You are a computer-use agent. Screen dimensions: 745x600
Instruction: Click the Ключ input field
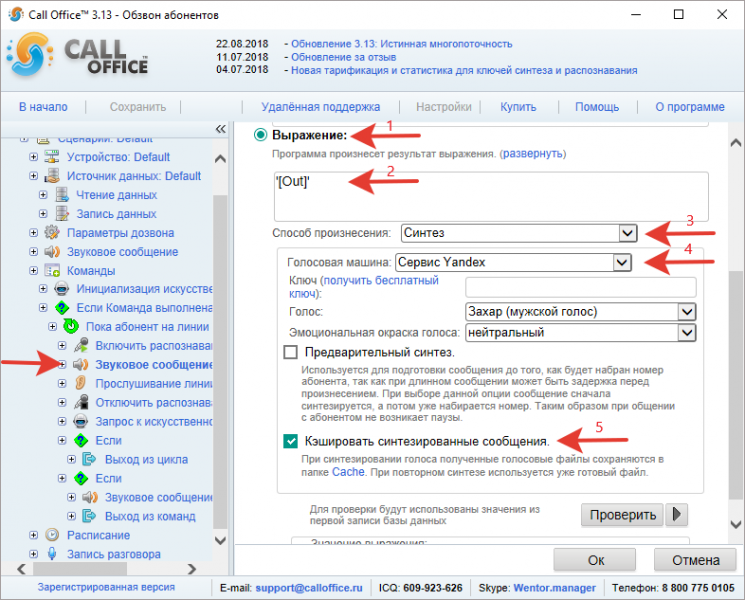581,287
